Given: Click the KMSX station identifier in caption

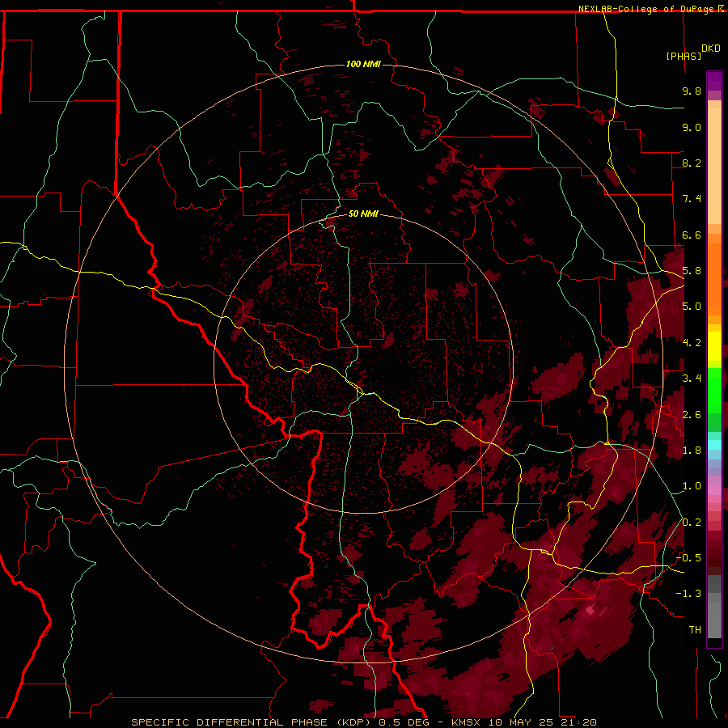Looking at the screenshot, I should [467, 722].
